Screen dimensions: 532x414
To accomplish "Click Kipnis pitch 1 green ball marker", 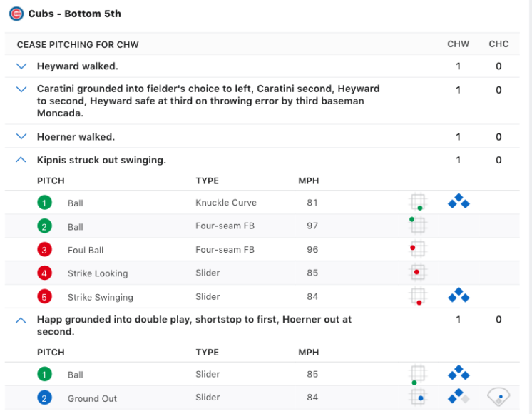I will (x=46, y=203).
